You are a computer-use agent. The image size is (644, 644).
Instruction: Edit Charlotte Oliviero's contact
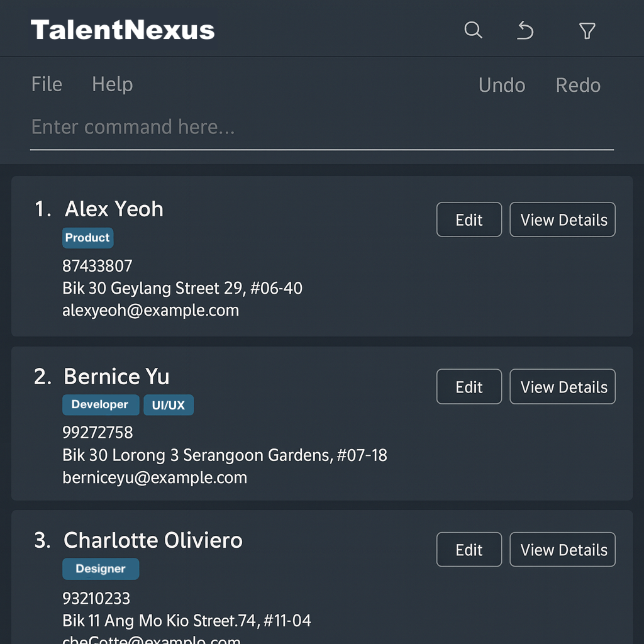[469, 550]
